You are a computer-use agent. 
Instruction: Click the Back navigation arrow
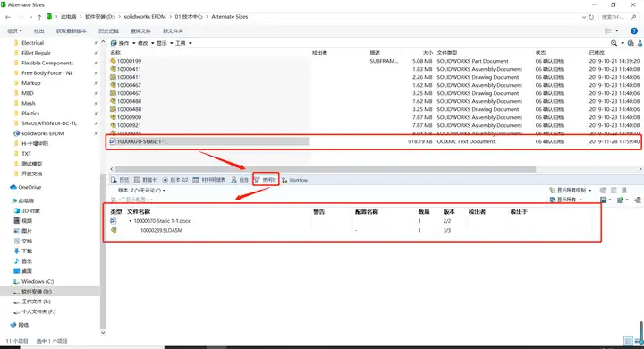coord(8,17)
